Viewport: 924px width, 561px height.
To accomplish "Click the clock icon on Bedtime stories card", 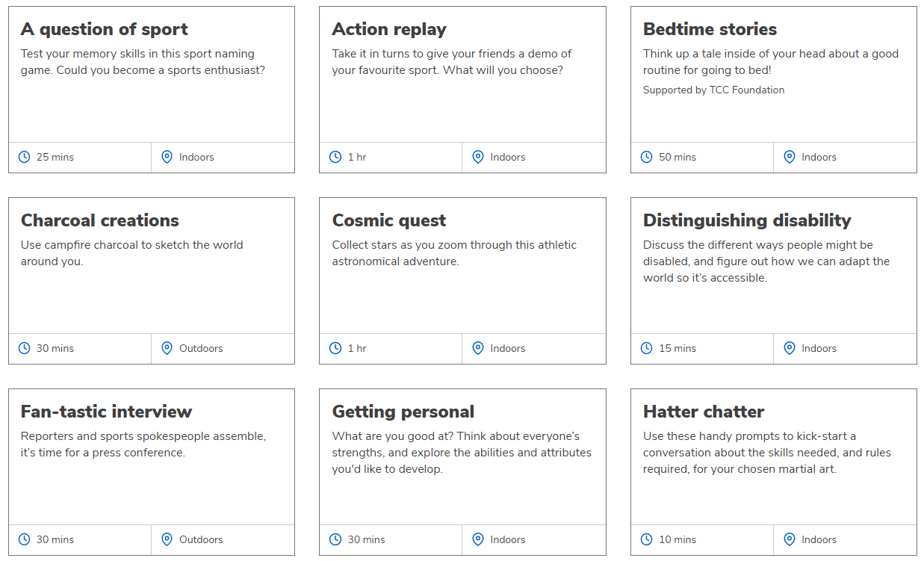I will coord(647,157).
